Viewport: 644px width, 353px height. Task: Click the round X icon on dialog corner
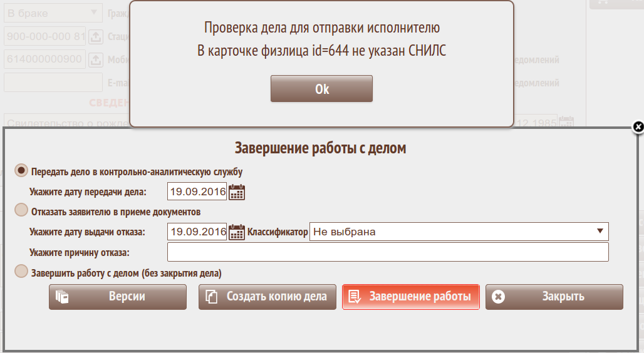[638, 127]
